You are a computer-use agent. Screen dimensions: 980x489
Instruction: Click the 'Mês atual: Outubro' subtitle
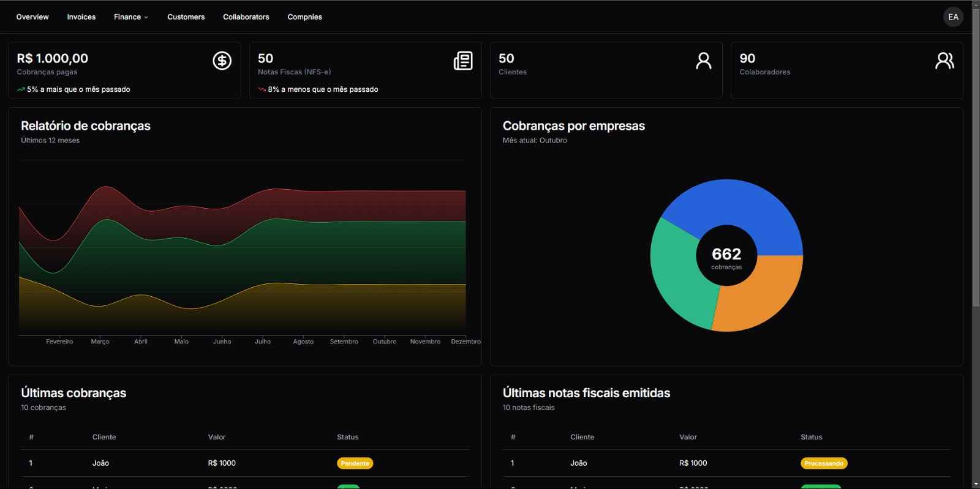535,140
